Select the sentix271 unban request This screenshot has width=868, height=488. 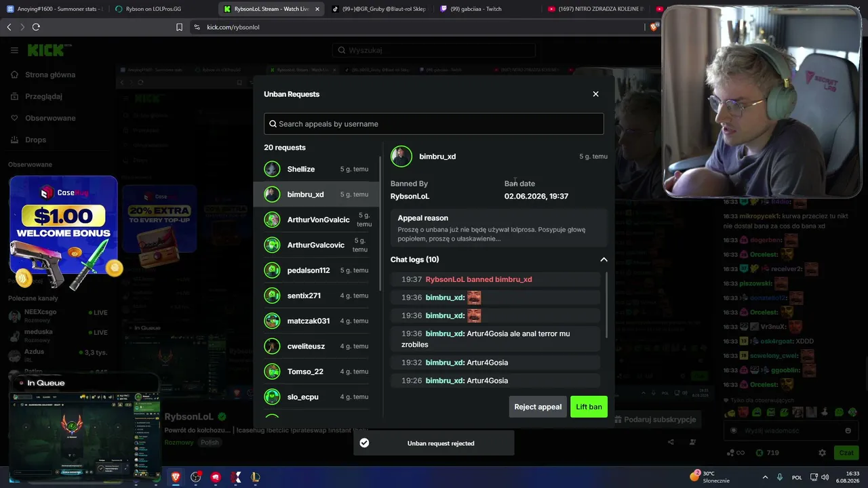(316, 296)
